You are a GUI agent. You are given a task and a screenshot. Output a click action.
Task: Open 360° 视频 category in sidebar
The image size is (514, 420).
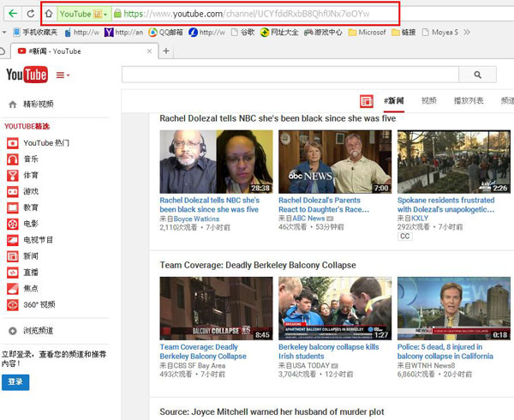tap(31, 304)
